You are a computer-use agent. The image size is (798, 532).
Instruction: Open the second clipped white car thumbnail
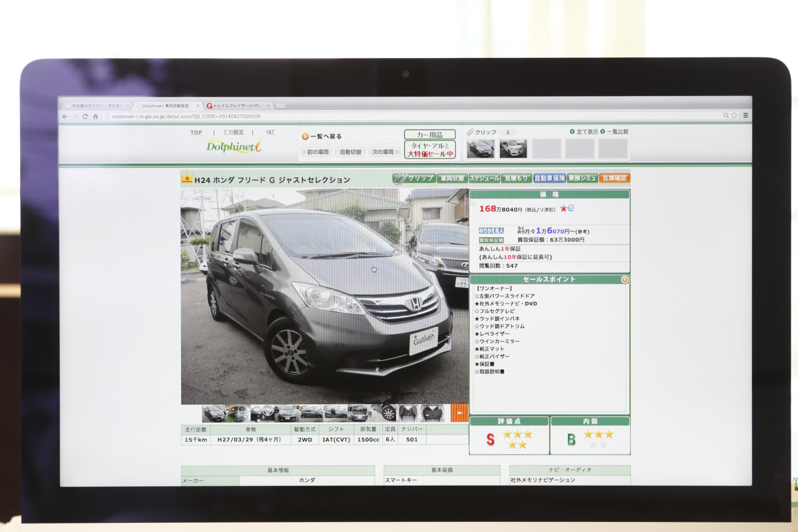(513, 149)
